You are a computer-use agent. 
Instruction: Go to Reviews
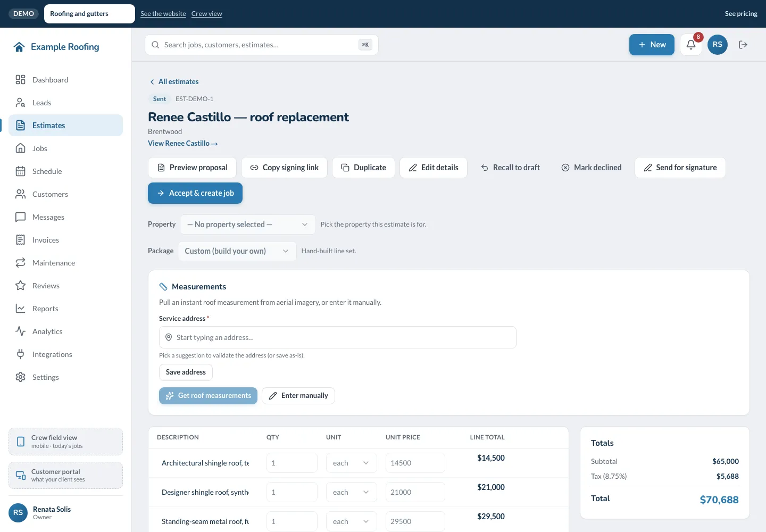point(65,286)
